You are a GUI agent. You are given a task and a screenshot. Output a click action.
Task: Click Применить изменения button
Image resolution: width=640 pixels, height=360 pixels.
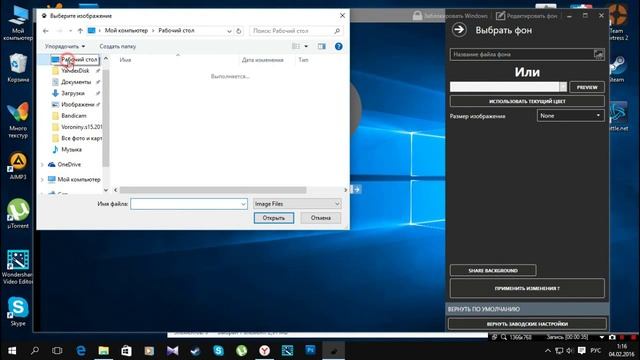point(527,288)
